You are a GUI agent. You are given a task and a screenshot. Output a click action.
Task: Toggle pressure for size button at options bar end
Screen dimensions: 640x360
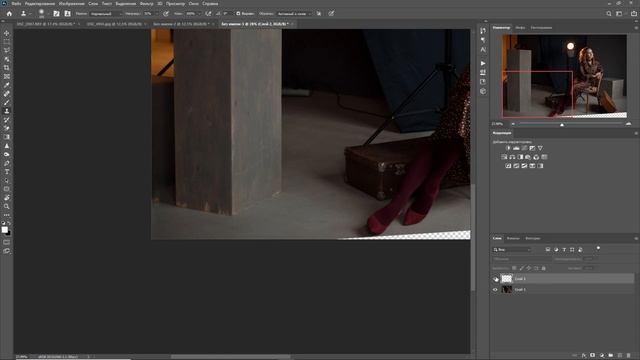[331, 13]
